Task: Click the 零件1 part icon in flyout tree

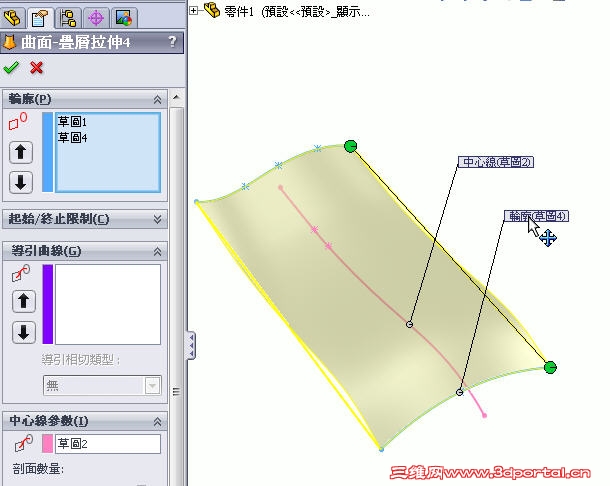Action: pos(212,10)
